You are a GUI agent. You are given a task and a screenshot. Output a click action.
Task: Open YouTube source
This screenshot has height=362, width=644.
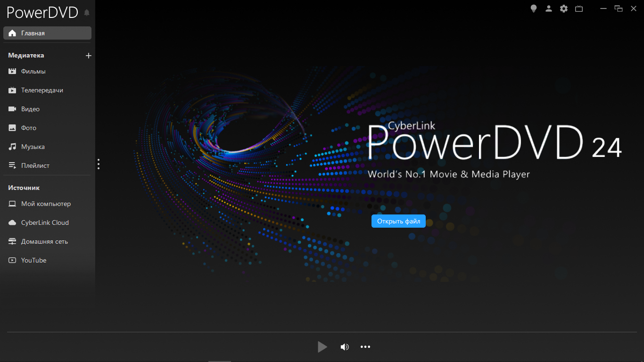tap(33, 260)
